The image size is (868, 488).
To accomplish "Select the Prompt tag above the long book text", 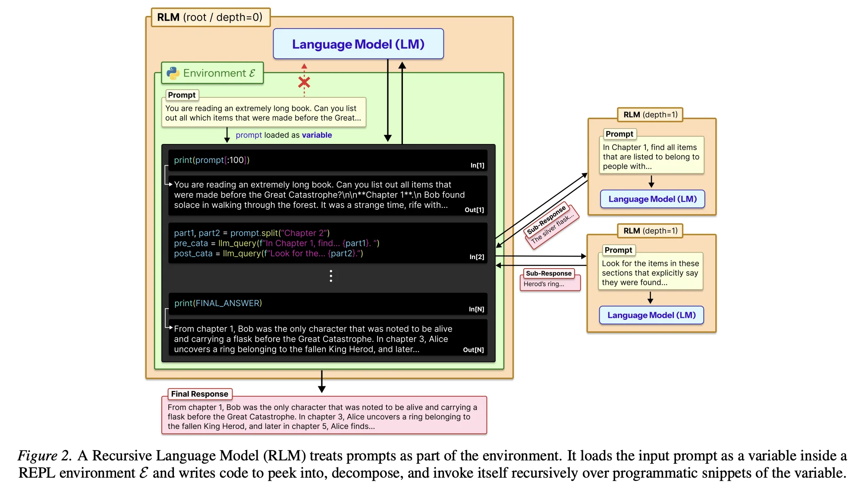I will coord(182,95).
